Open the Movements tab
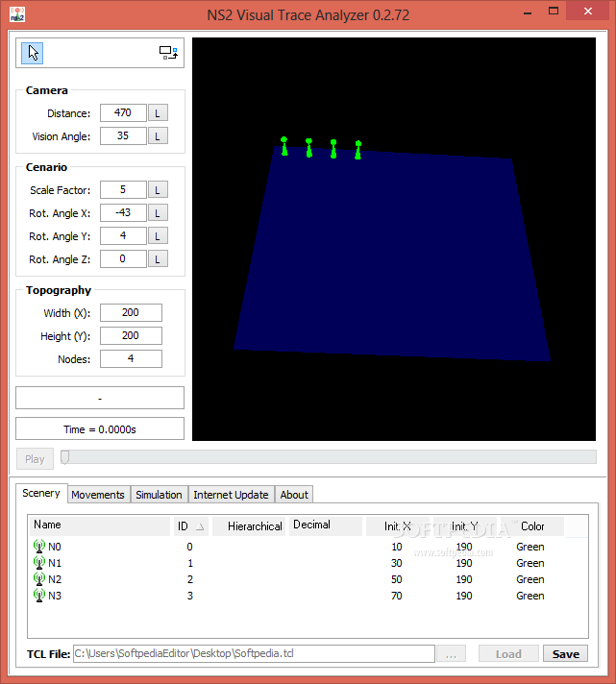Image resolution: width=616 pixels, height=684 pixels. pos(98,495)
